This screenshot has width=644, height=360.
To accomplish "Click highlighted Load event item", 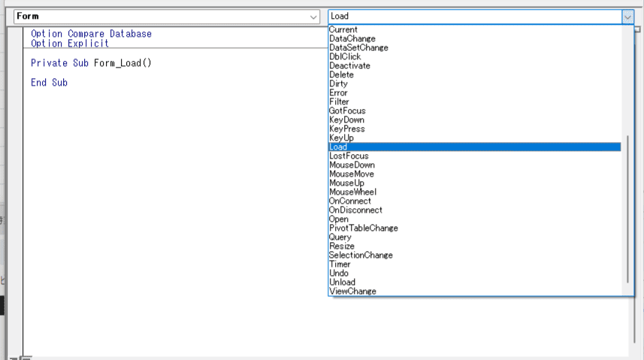I will (x=475, y=147).
